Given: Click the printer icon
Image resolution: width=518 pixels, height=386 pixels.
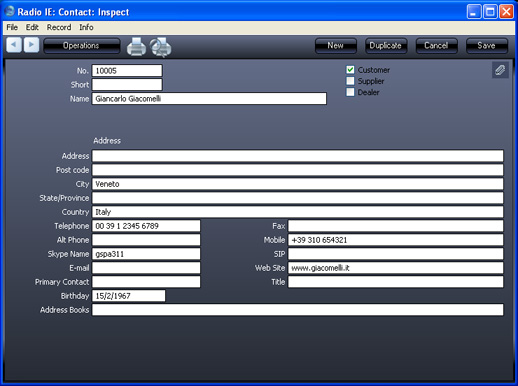Looking at the screenshot, I should click(x=136, y=46).
